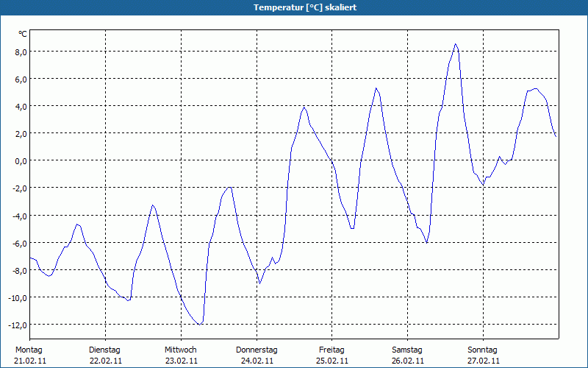Click the Sonntag day label
The width and height of the screenshot is (588, 368).
[x=483, y=350]
